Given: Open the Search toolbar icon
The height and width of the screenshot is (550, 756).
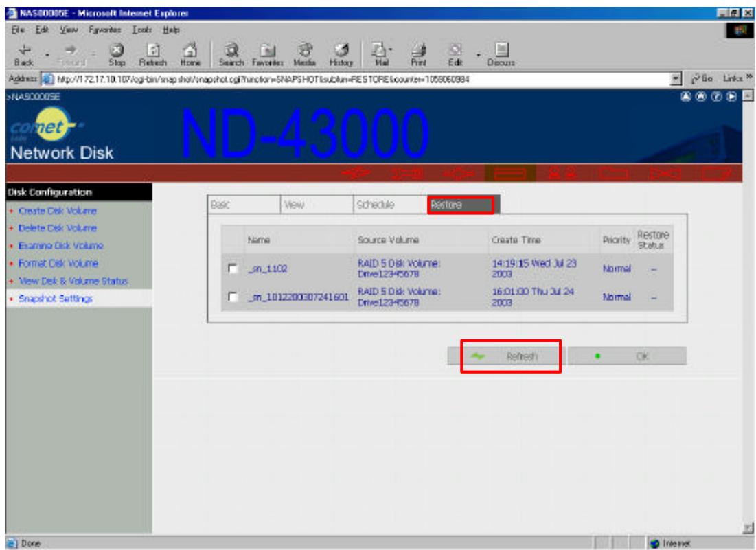Looking at the screenshot, I should pyautogui.click(x=231, y=54).
